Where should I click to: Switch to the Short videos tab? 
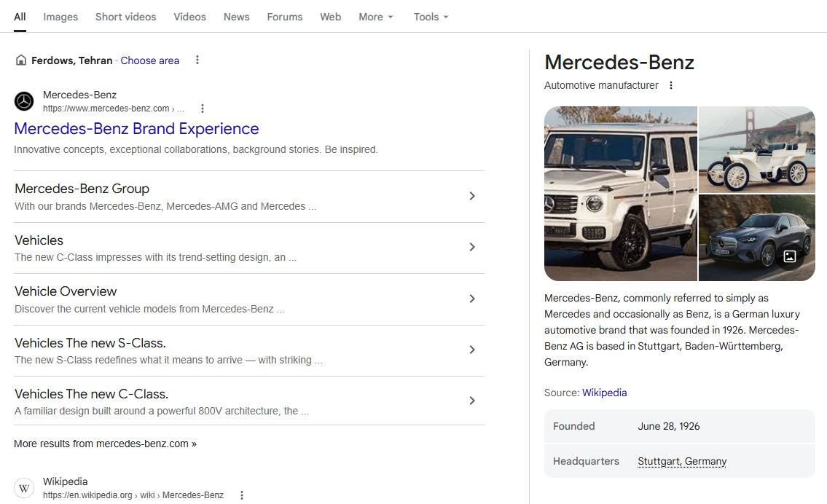(125, 17)
